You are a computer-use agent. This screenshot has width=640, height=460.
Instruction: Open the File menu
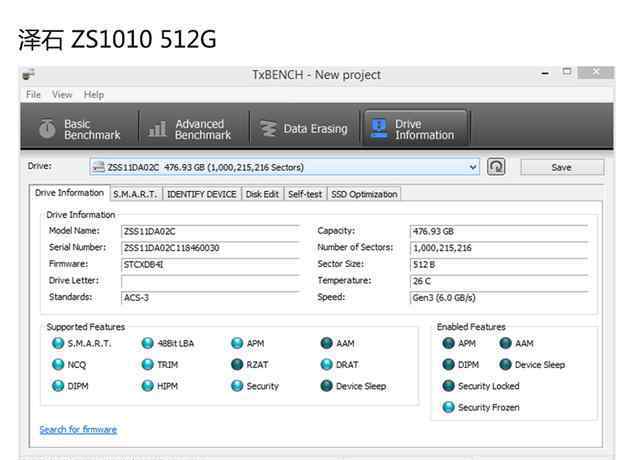33,95
